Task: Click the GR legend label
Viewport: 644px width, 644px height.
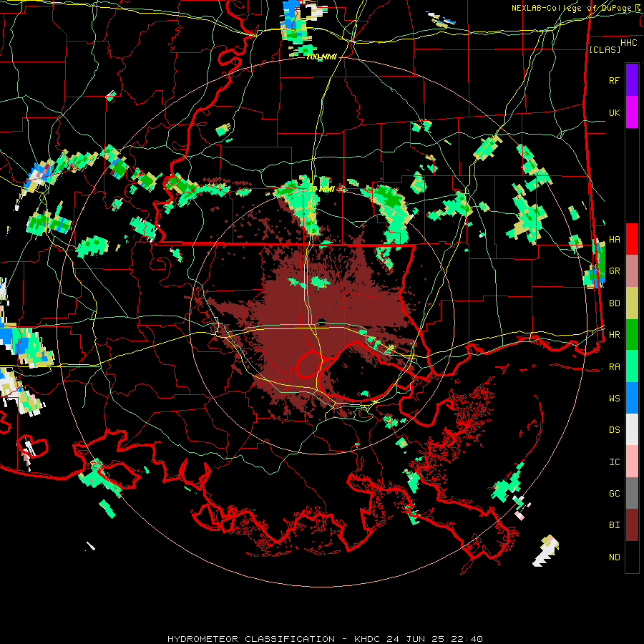Action: pyautogui.click(x=614, y=271)
